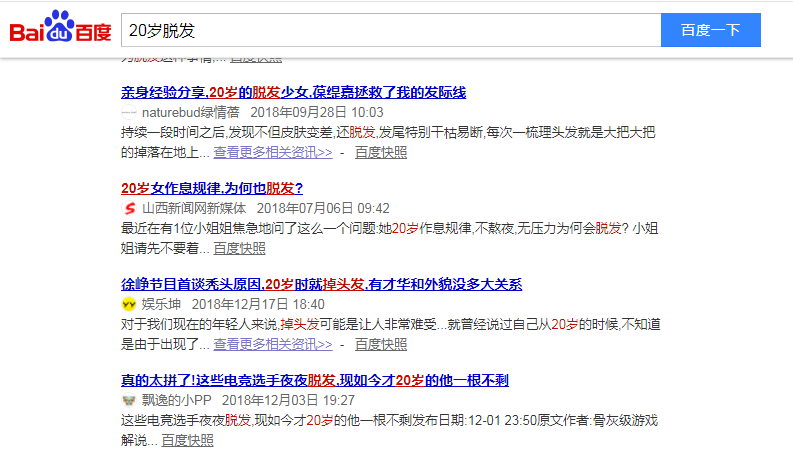Screen dimensions: 793x468
Task: Open 百度快照 for the 娱乐坤 result
Action: pos(381,344)
